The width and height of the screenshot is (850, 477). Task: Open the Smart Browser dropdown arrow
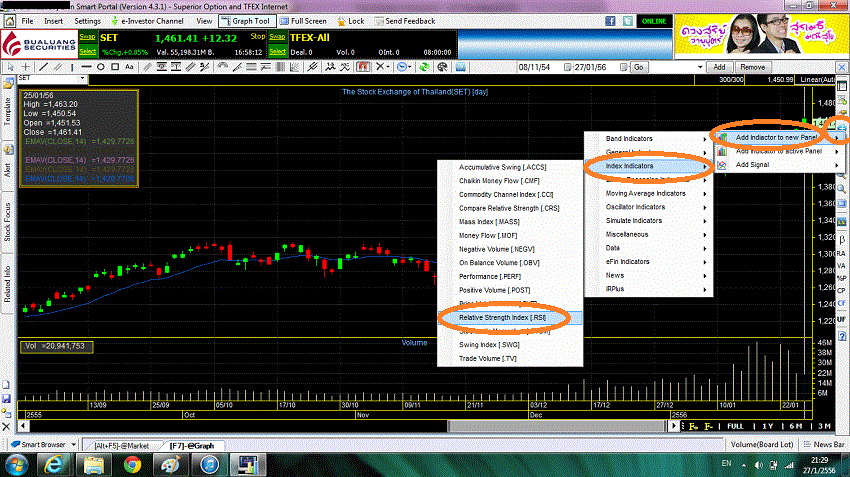click(x=74, y=444)
